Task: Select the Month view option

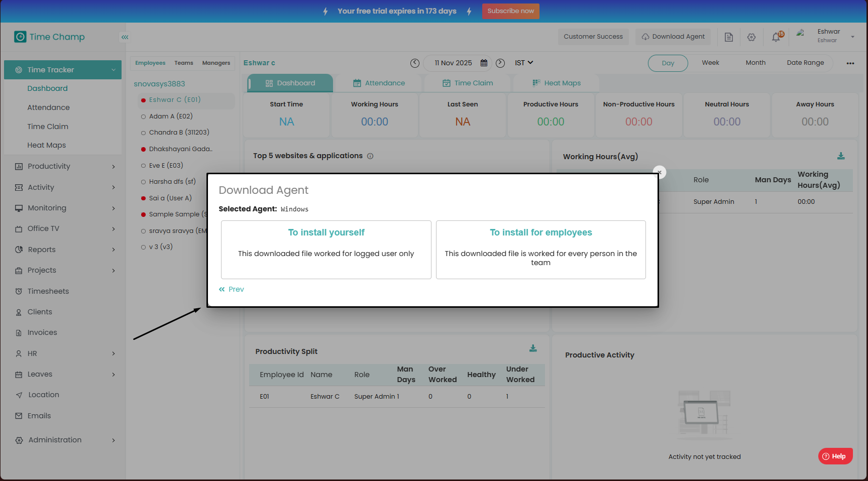Action: click(755, 63)
